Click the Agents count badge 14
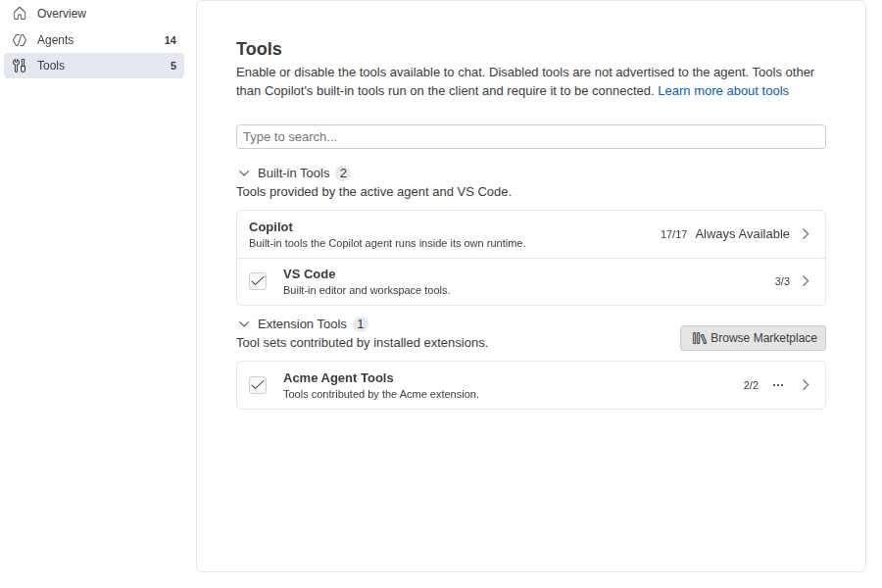882x588 pixels. (x=170, y=40)
